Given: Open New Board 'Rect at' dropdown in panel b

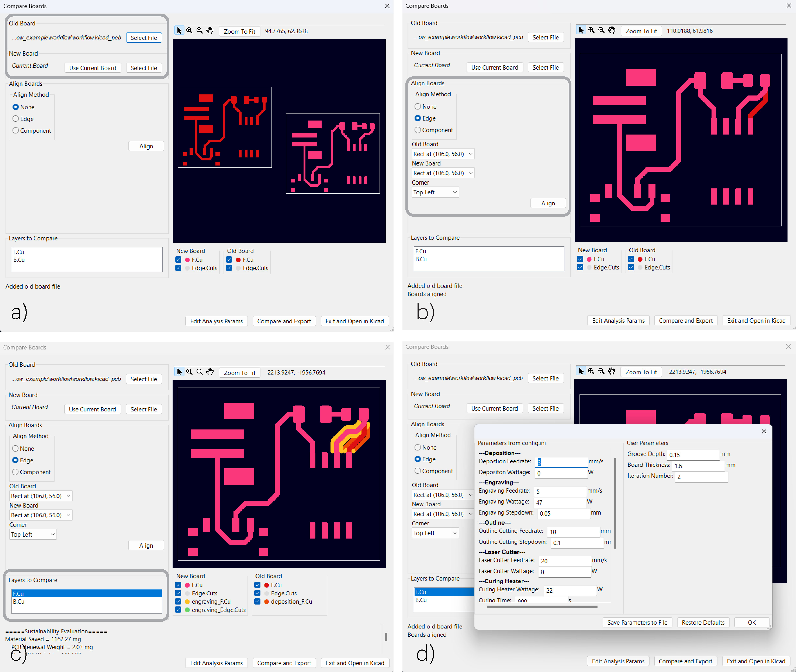Looking at the screenshot, I should (443, 173).
